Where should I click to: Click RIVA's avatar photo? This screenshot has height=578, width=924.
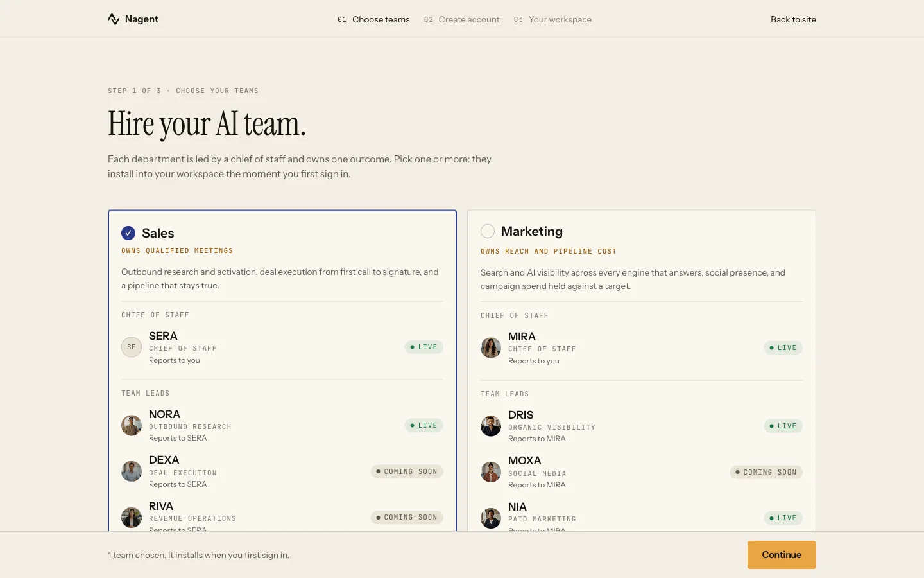(x=132, y=518)
